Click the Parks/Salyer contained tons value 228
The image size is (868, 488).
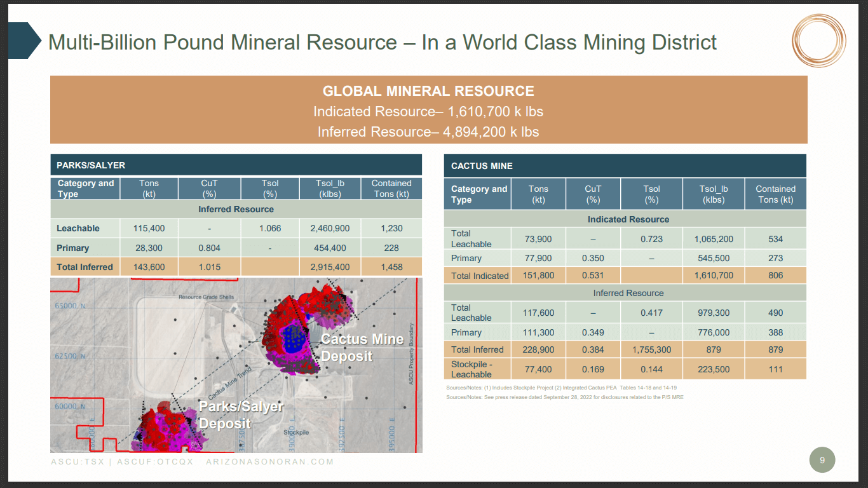[391, 248]
